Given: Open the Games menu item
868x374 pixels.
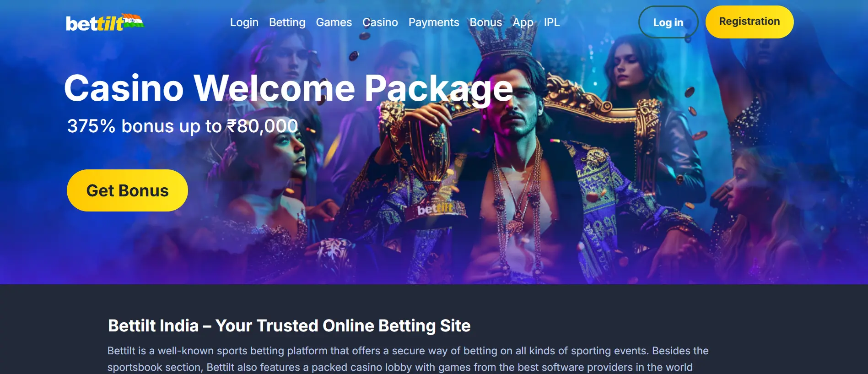Looking at the screenshot, I should click(334, 22).
